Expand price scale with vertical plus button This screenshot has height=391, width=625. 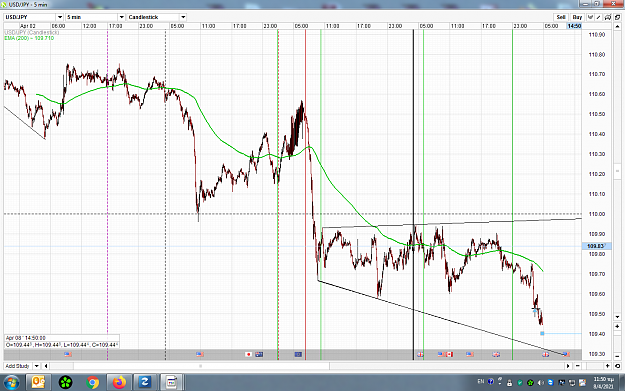(617, 326)
